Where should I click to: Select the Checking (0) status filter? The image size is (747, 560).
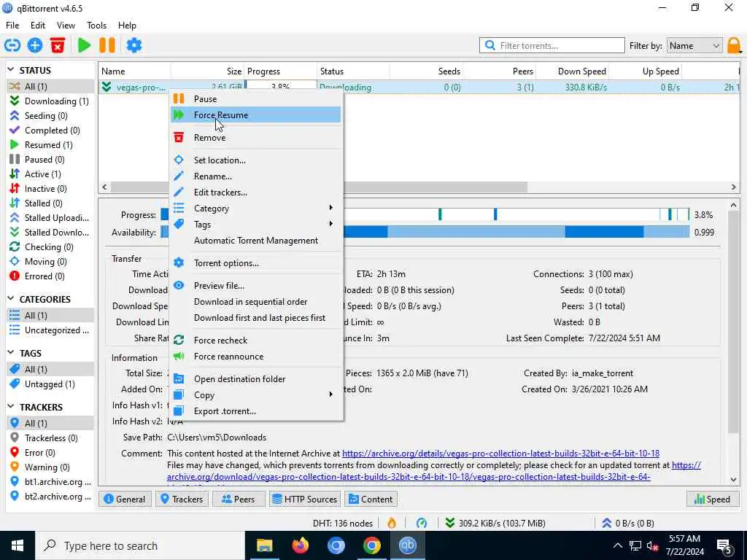tap(50, 246)
